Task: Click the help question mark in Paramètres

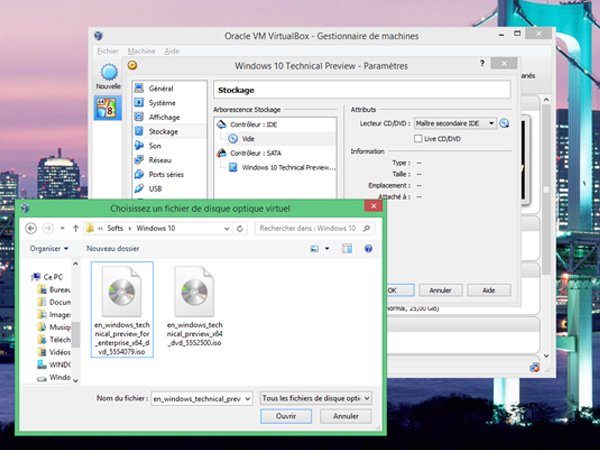Action: coord(482,63)
